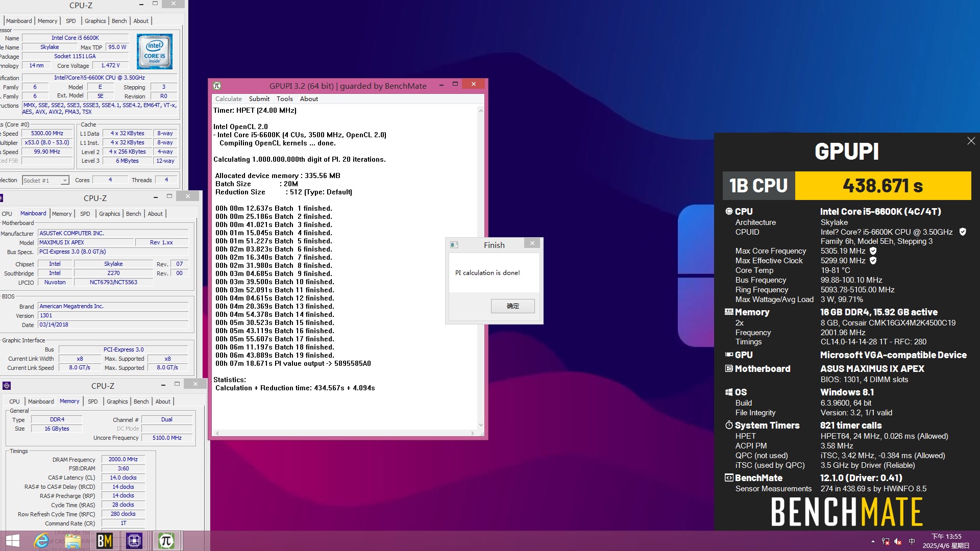
Task: Click the Motherboard section icon in BenchMate
Action: 729,368
